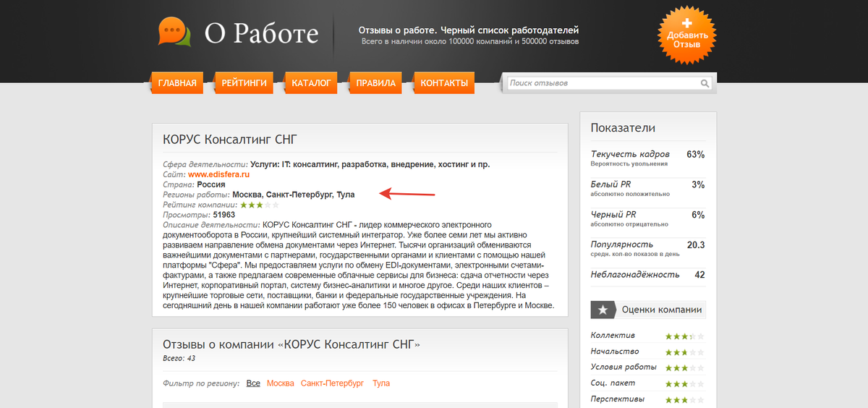Click the Оценки компании section label

click(x=662, y=310)
